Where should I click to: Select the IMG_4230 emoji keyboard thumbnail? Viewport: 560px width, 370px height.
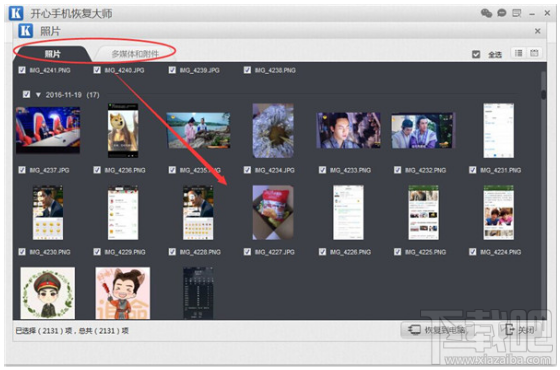(48, 213)
